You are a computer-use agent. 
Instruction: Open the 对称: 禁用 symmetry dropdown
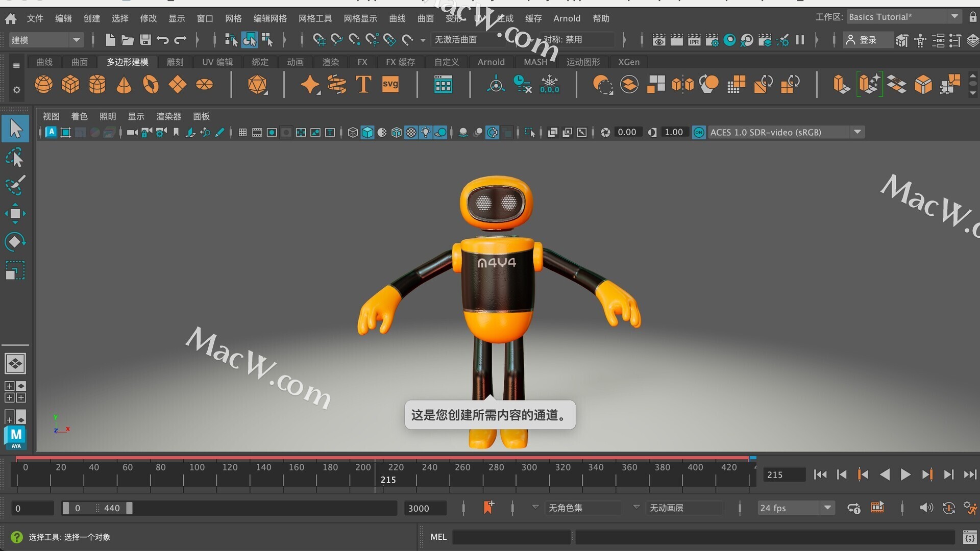[577, 40]
